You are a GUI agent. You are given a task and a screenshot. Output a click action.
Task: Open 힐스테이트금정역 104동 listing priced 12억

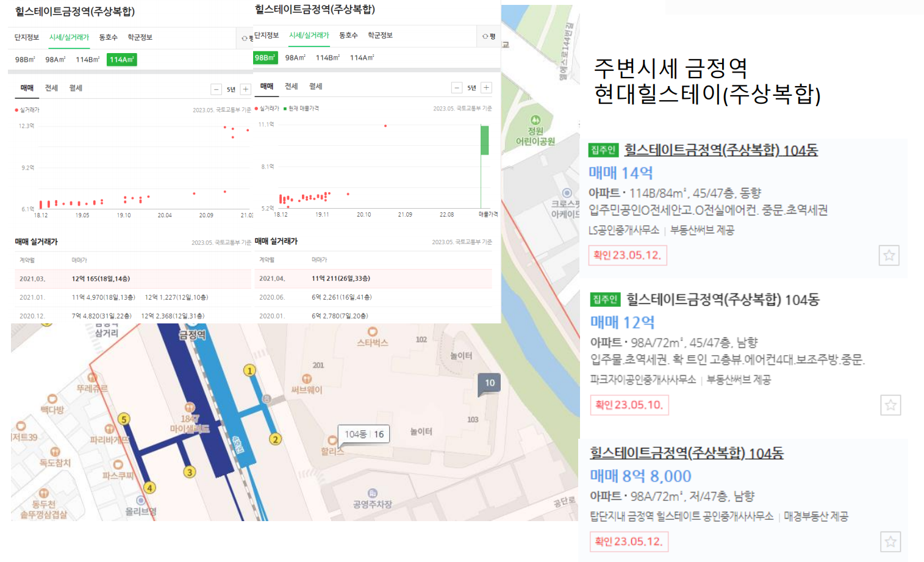point(723,299)
